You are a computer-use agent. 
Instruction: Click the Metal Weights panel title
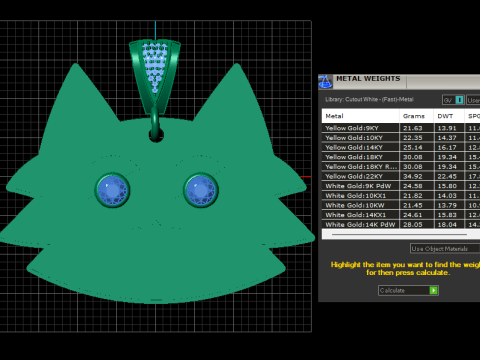click(368, 79)
